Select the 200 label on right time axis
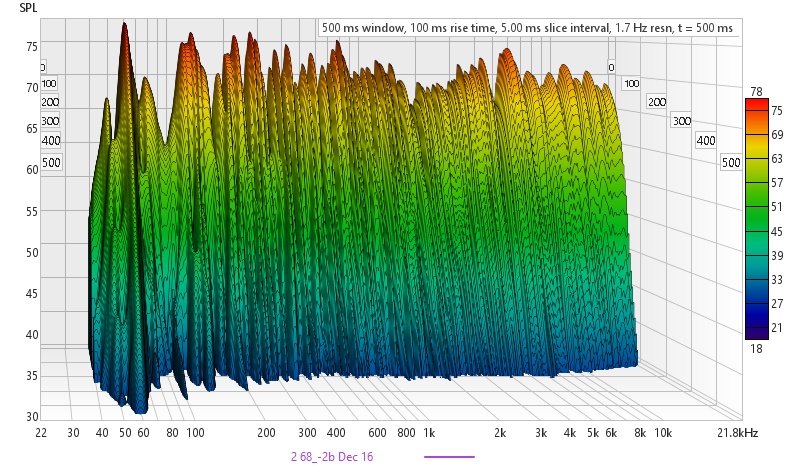Viewport: 800px width, 472px height. pos(657,103)
